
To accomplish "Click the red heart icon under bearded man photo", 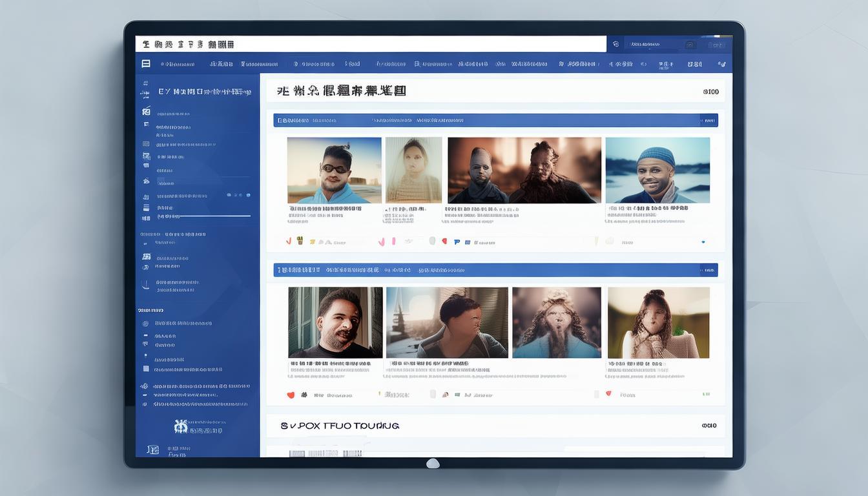I will coord(291,395).
